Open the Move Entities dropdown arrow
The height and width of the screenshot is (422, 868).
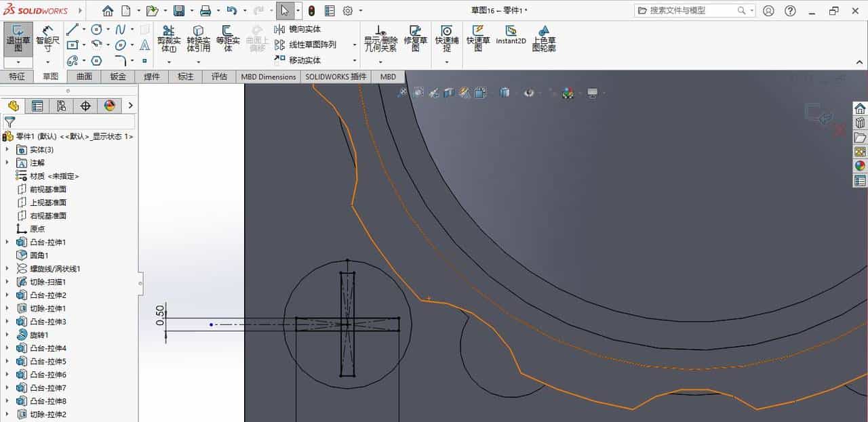tap(354, 60)
